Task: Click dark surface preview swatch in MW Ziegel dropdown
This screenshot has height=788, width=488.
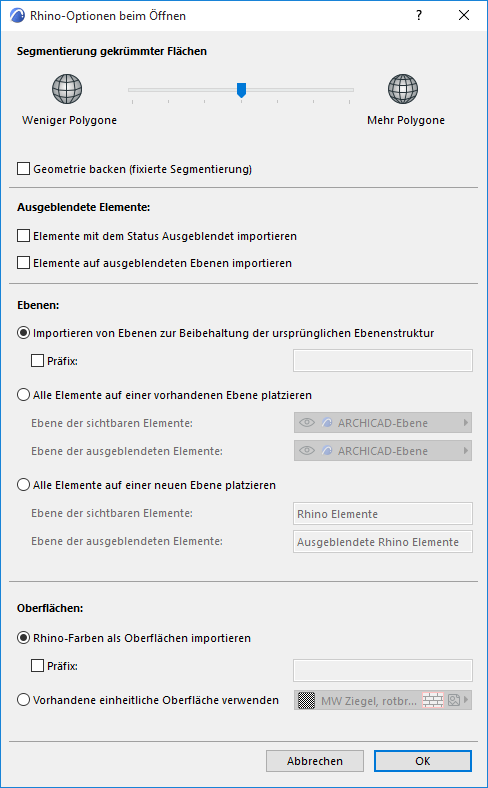Action: (307, 700)
